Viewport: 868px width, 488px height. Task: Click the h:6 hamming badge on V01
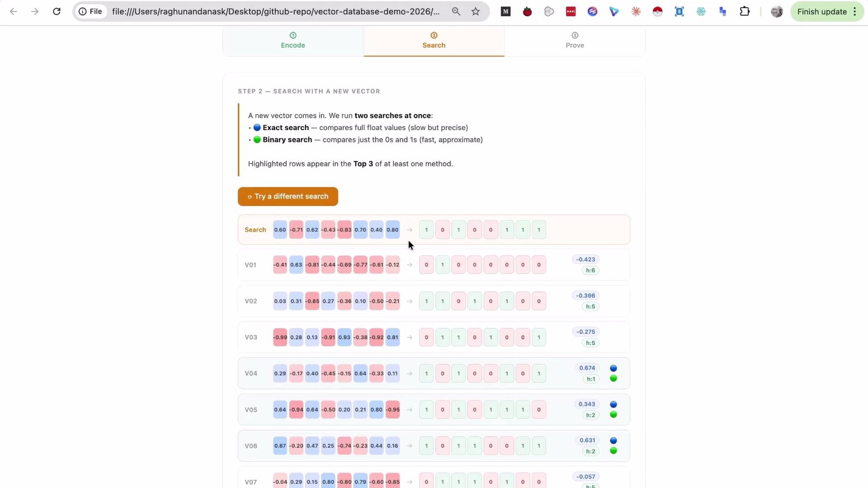pos(590,270)
